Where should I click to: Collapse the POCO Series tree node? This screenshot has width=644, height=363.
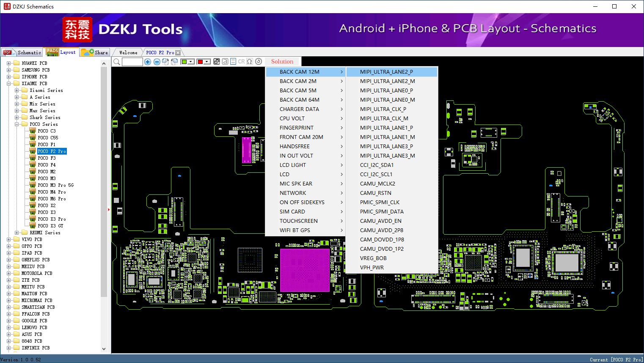pyautogui.click(x=17, y=124)
